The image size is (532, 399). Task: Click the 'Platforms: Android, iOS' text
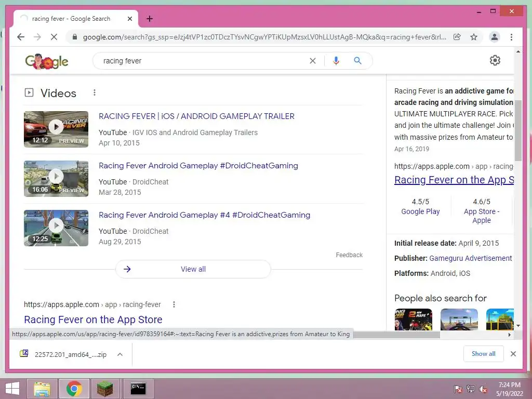432,273
